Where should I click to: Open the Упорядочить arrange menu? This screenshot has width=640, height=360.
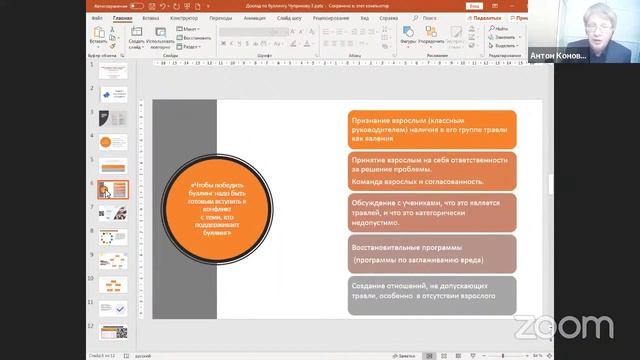pyautogui.click(x=431, y=36)
